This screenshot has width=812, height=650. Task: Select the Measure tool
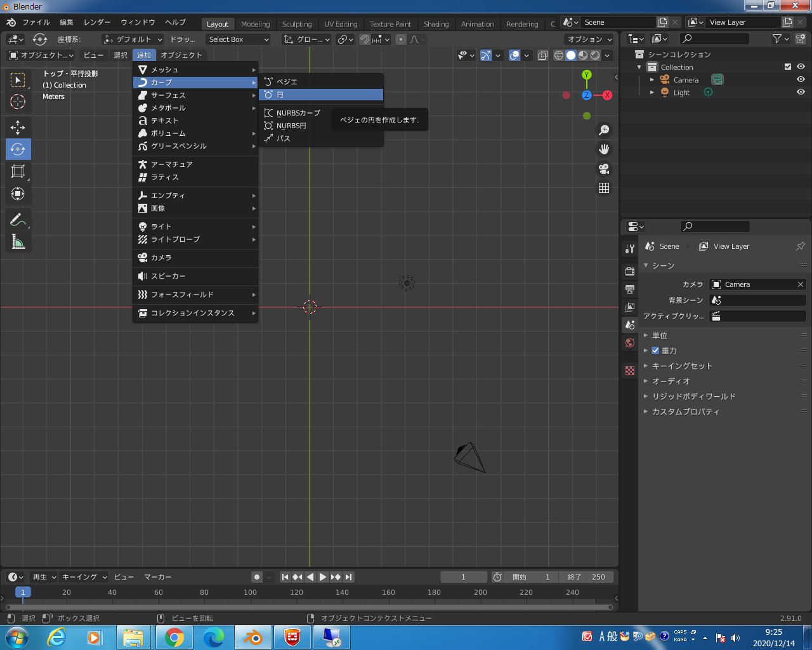click(18, 242)
